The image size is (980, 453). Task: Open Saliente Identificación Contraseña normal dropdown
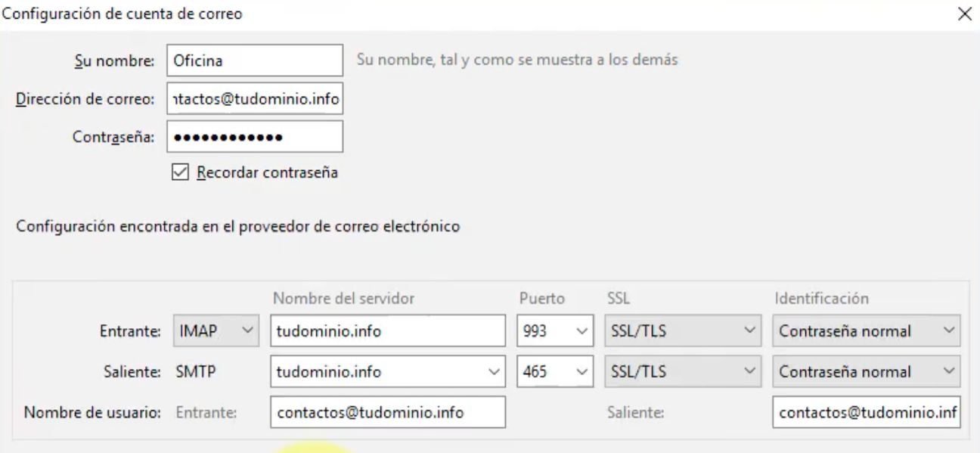867,372
